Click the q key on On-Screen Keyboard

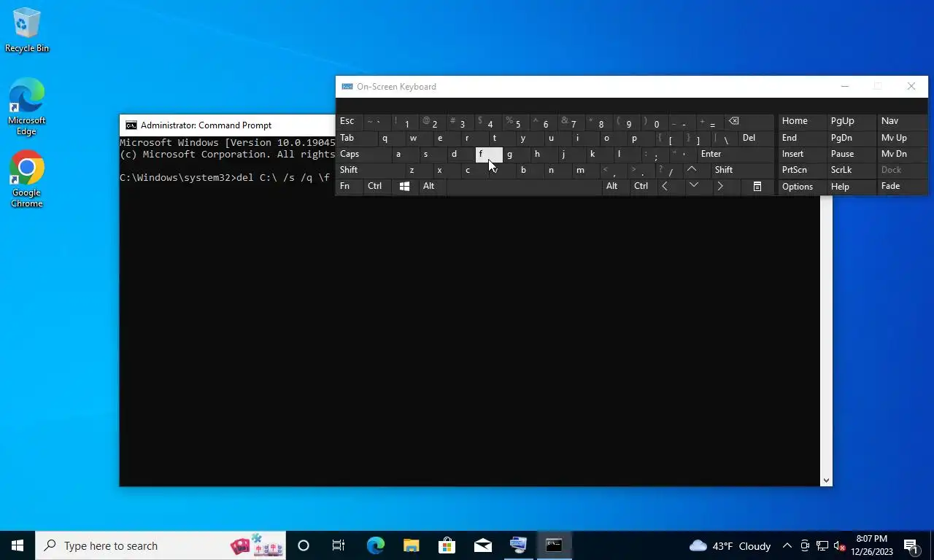pos(392,138)
